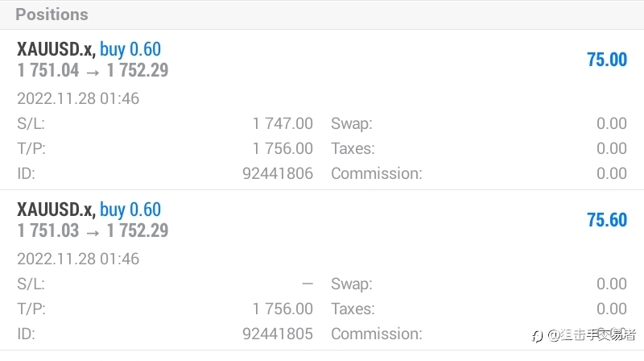Viewport: 644px width, 361px height.
Task: Select second position T/P 1 756.00
Action: 283,309
